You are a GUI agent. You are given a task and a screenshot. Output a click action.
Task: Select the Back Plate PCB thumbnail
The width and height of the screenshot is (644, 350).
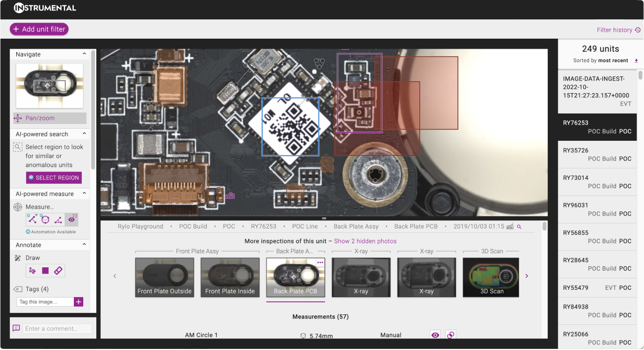296,277
